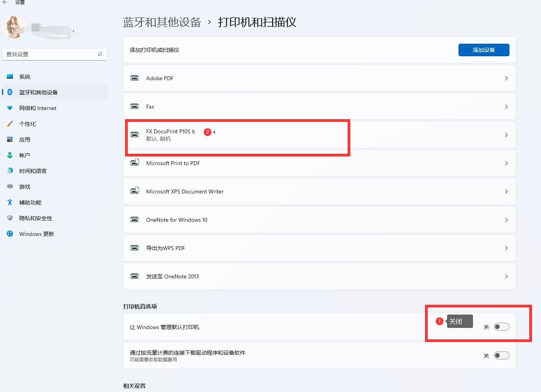541x392 pixels.
Task: Click the back arrow at top left
Action: (x=5, y=2)
